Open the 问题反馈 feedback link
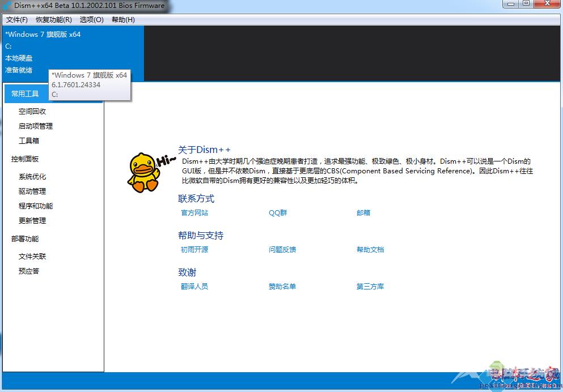Image resolution: width=563 pixels, height=392 pixels. pos(281,249)
